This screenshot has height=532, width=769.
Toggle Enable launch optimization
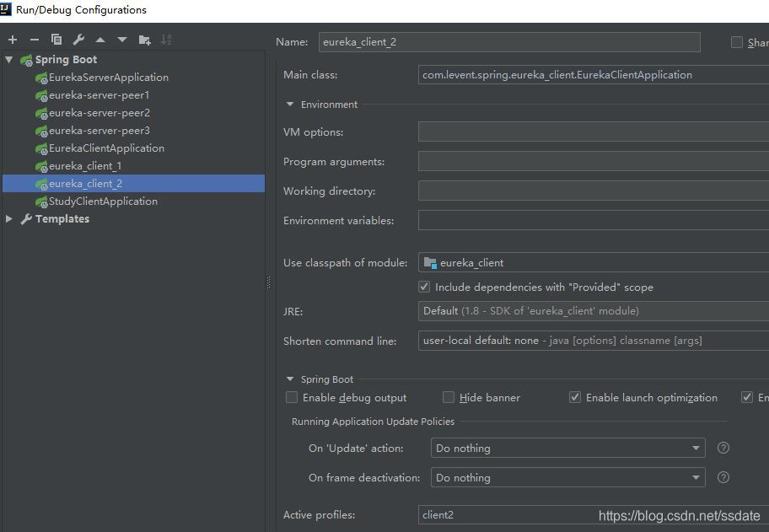click(x=575, y=397)
